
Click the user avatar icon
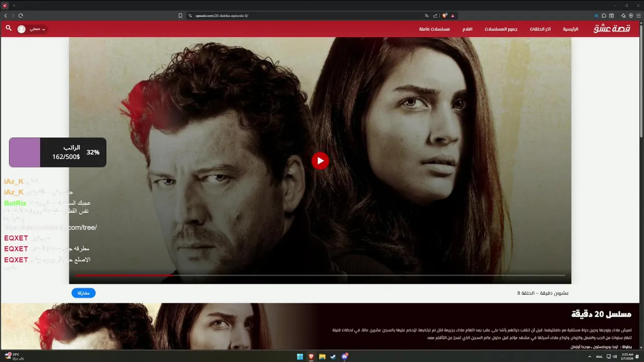point(21,29)
